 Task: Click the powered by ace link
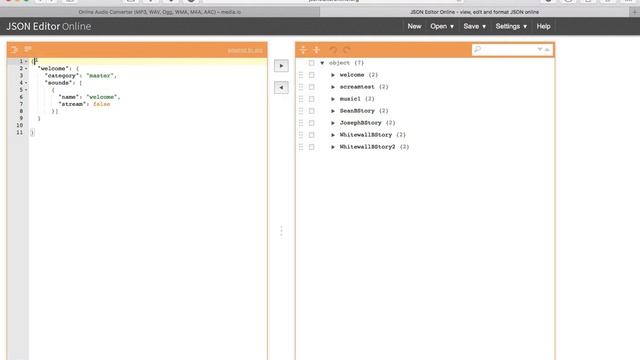pos(245,51)
